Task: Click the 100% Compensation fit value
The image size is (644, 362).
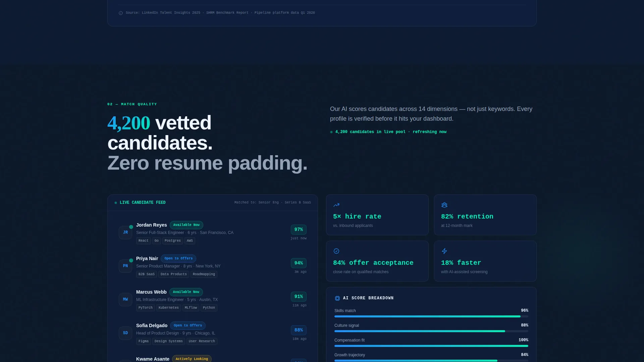Action: click(x=524, y=340)
